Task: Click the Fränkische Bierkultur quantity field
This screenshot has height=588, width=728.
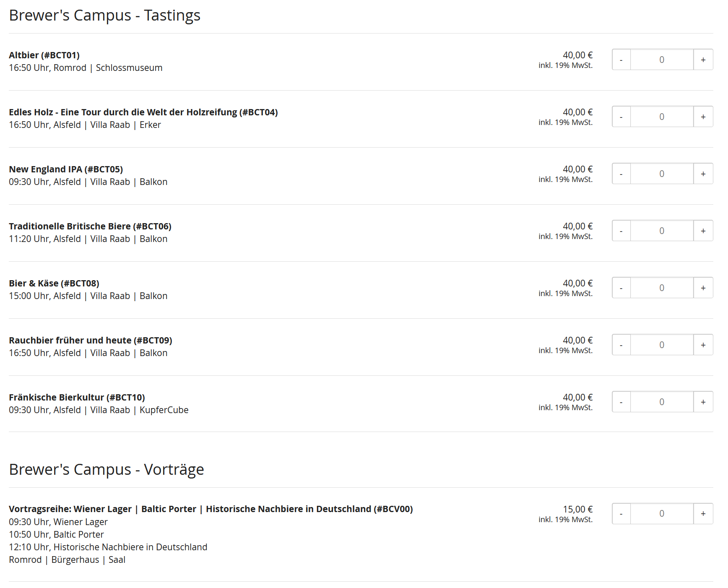Action: (x=661, y=402)
